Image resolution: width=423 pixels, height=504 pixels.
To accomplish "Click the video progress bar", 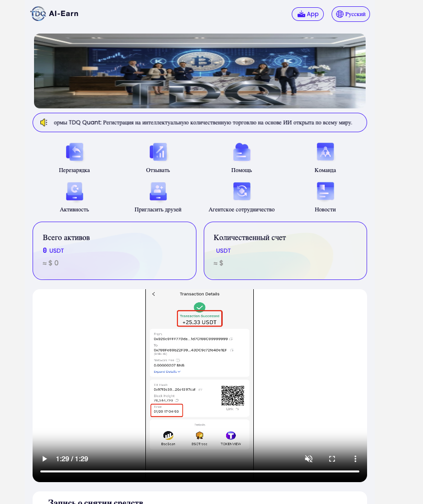I will point(200,471).
